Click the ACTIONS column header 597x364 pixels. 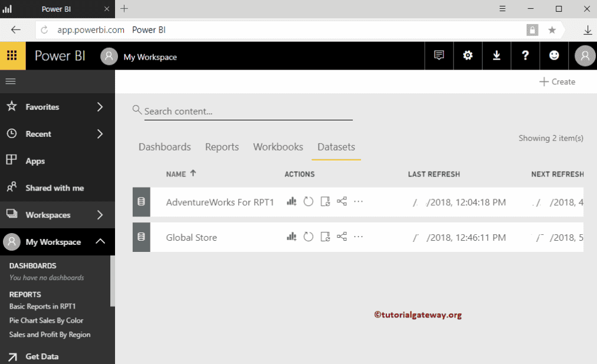click(300, 175)
